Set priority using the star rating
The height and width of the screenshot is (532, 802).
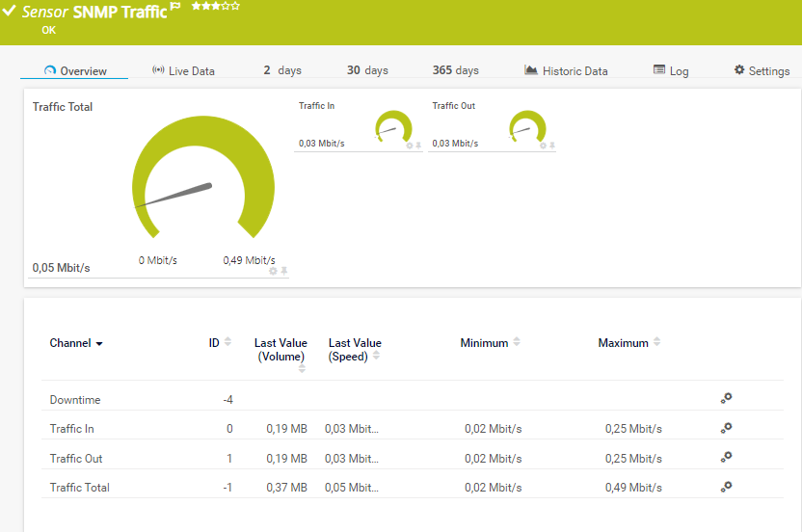click(x=215, y=6)
